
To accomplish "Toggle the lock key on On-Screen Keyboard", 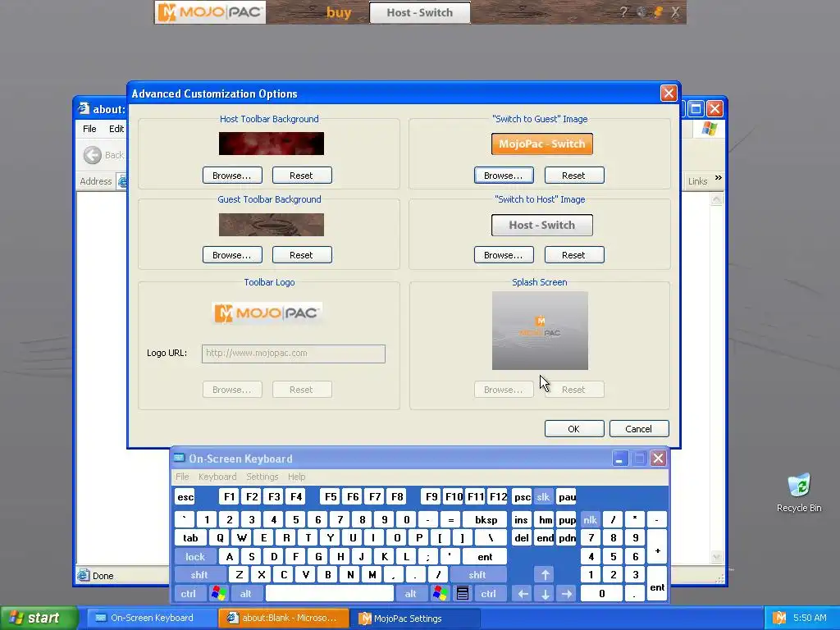I will click(195, 557).
